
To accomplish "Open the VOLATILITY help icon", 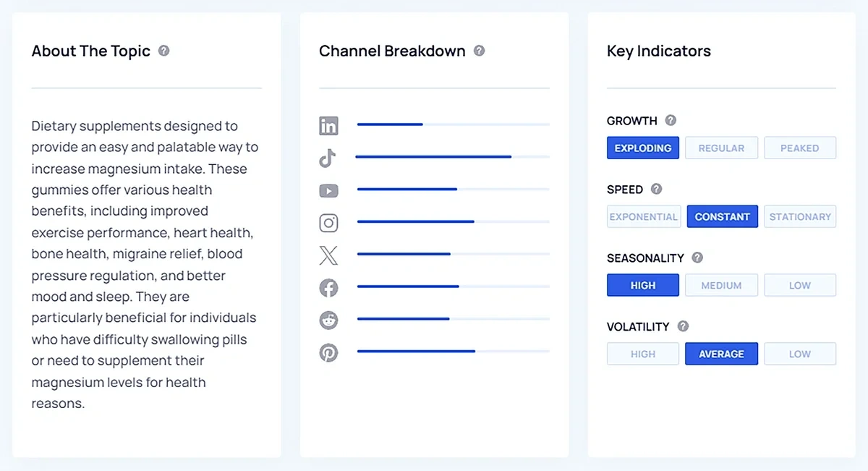I will [x=683, y=326].
